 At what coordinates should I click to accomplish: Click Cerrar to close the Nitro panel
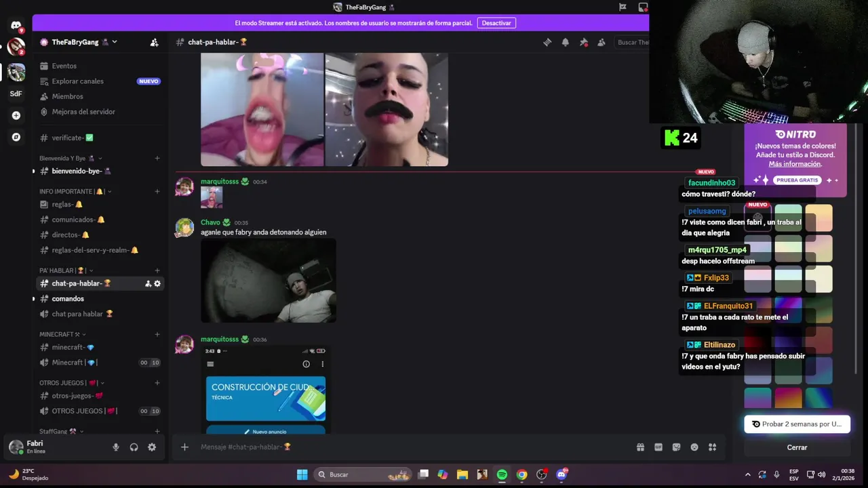797,447
